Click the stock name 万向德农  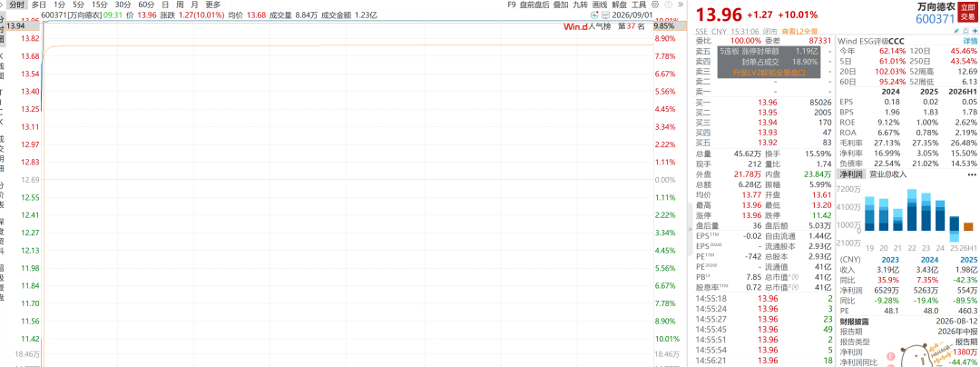(x=936, y=5)
